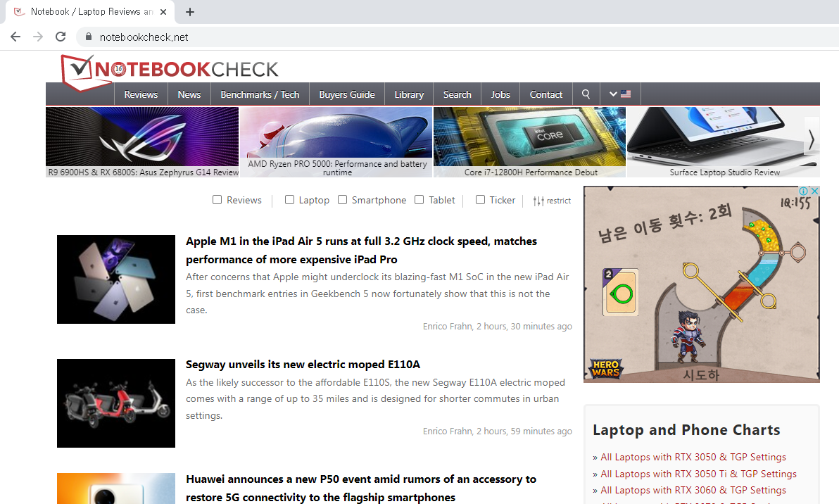The image size is (839, 504).
Task: Open the Segway electric moped E110A headline
Action: pyautogui.click(x=303, y=365)
